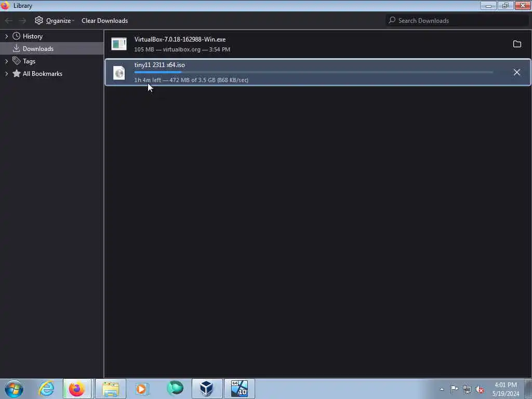532x399 pixels.
Task: Open VirtualBox from the taskbar
Action: click(207, 389)
